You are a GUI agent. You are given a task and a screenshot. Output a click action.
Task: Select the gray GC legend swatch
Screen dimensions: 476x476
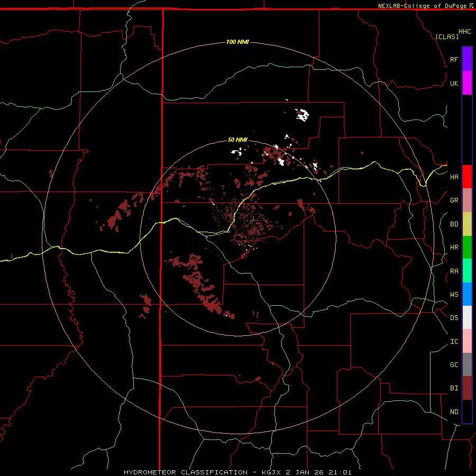(x=467, y=364)
